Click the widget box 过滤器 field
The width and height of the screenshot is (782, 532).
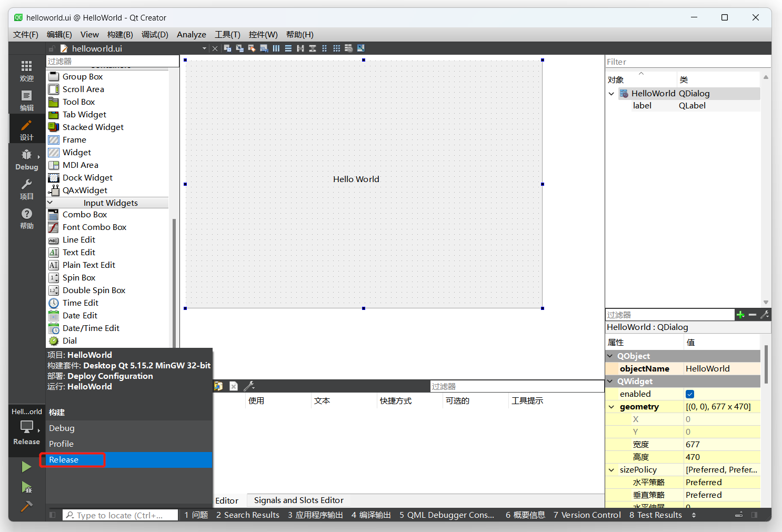(x=113, y=62)
